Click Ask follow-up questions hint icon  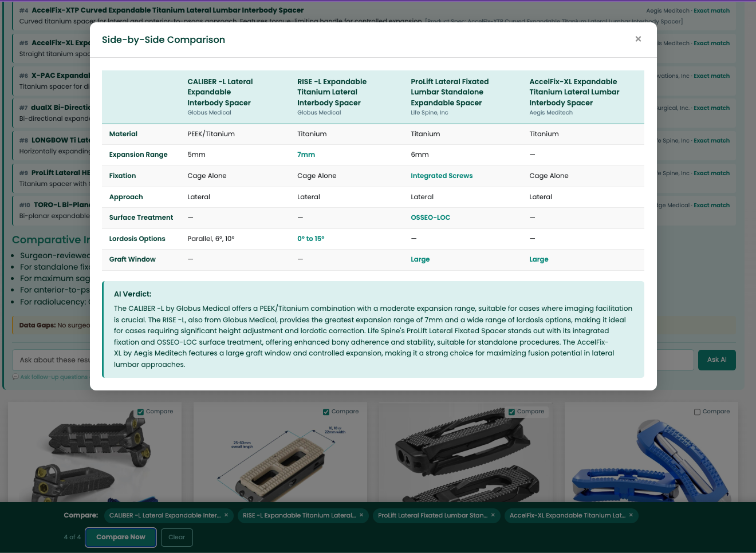[x=15, y=377]
